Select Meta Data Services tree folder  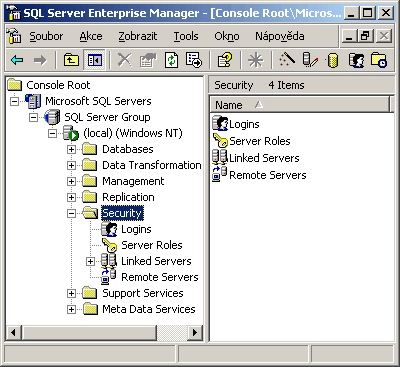[x=149, y=309]
